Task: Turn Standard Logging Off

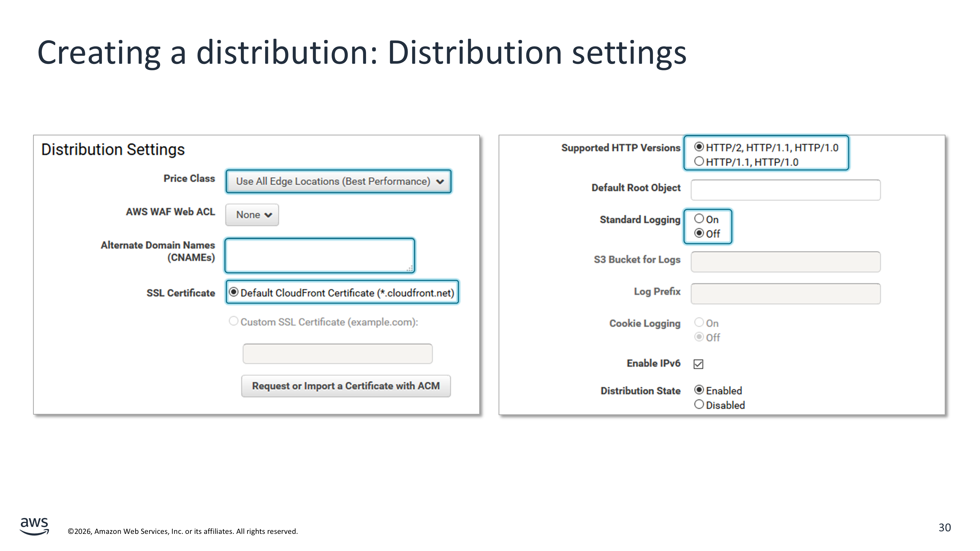Action: pyautogui.click(x=699, y=233)
